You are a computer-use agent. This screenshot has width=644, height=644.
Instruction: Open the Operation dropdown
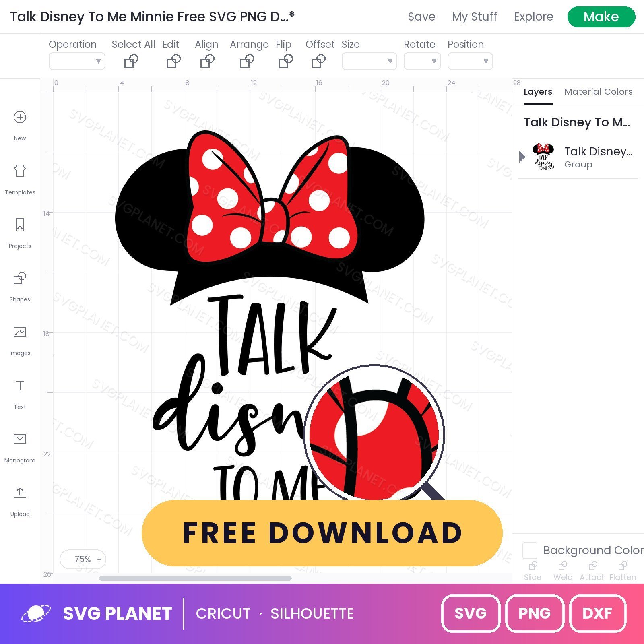coord(77,61)
